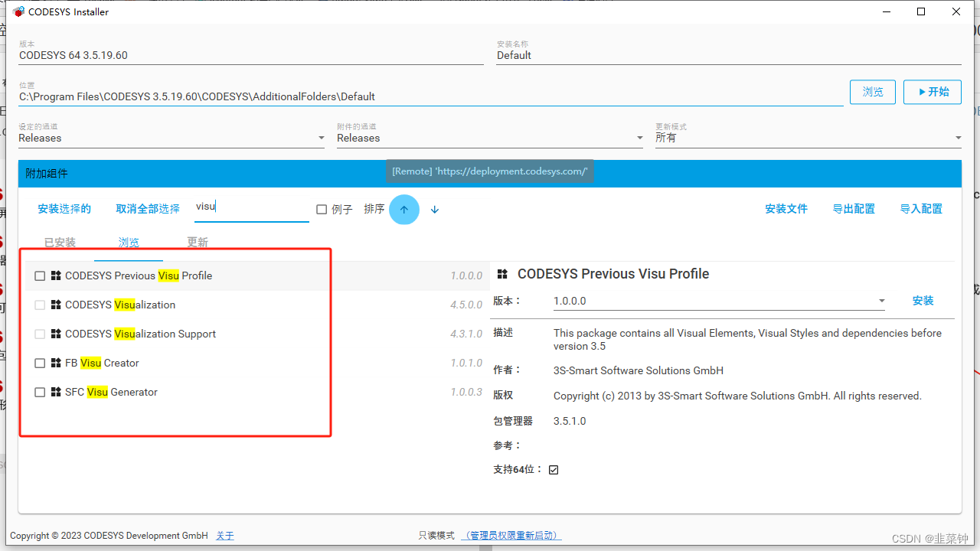
Task: Minimize the CODESYS Installer window
Action: pyautogui.click(x=886, y=11)
